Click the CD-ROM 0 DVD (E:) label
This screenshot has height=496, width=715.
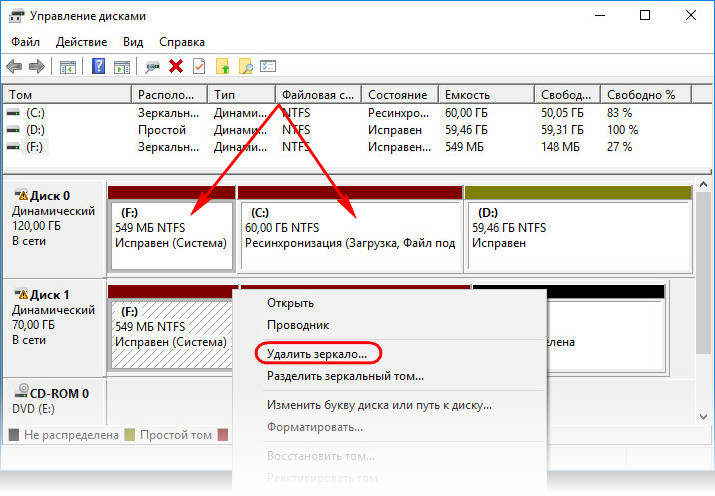(x=54, y=401)
